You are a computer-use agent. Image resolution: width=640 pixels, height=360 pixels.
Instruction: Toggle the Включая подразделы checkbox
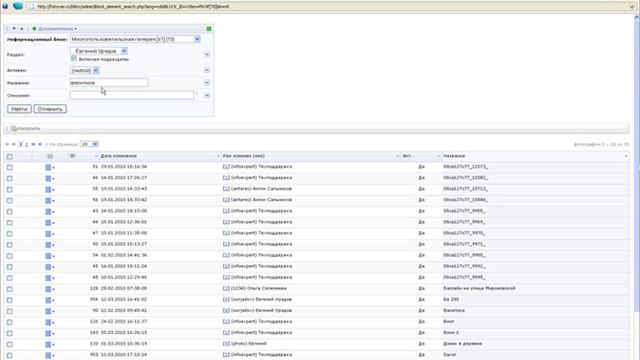click(74, 59)
